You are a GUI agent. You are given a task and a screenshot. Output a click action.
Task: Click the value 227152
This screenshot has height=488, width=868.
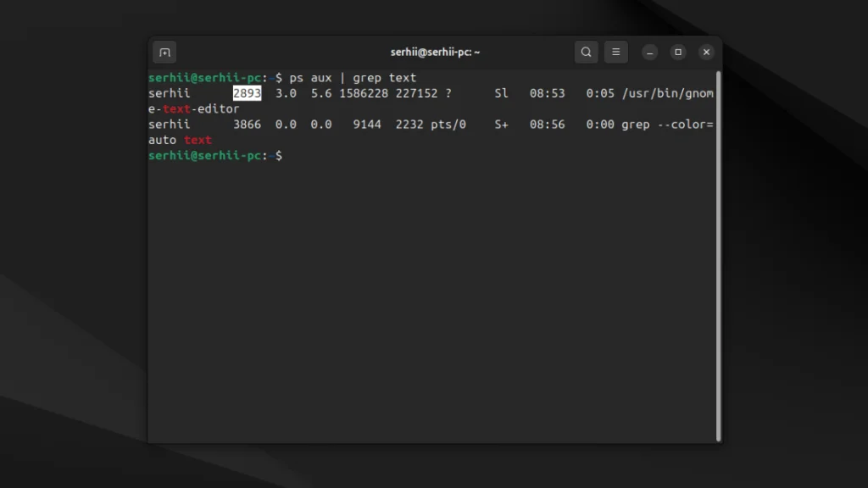click(416, 93)
